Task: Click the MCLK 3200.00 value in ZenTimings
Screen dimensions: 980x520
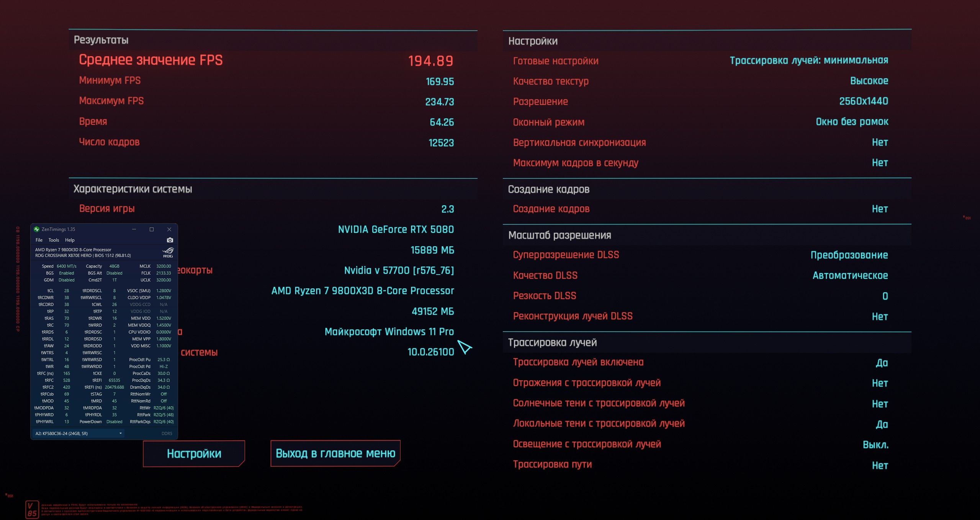Action: [x=164, y=266]
